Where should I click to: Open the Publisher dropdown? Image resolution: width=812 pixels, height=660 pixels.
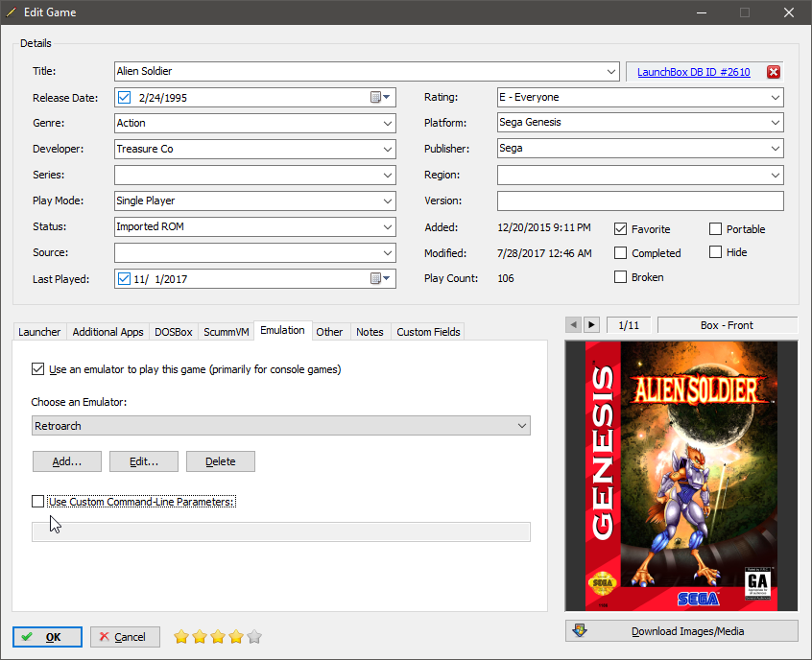[x=776, y=149]
